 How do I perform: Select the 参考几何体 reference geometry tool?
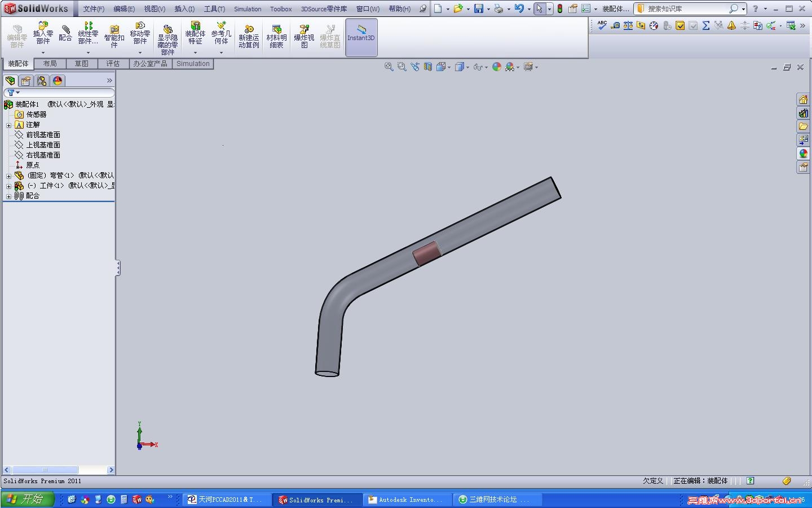(221, 33)
